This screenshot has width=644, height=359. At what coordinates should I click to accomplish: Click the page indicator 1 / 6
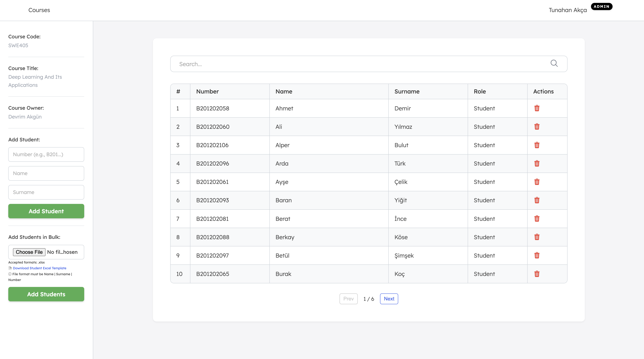369,299
